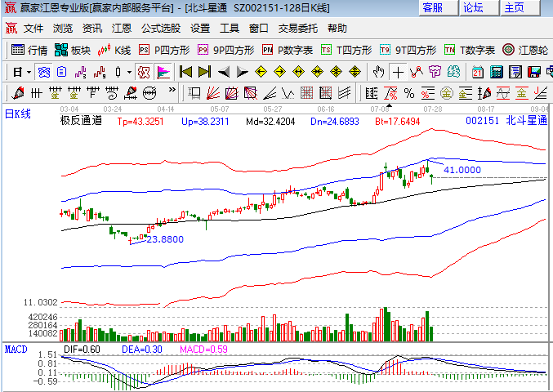Open the notepad document icon

(515, 72)
